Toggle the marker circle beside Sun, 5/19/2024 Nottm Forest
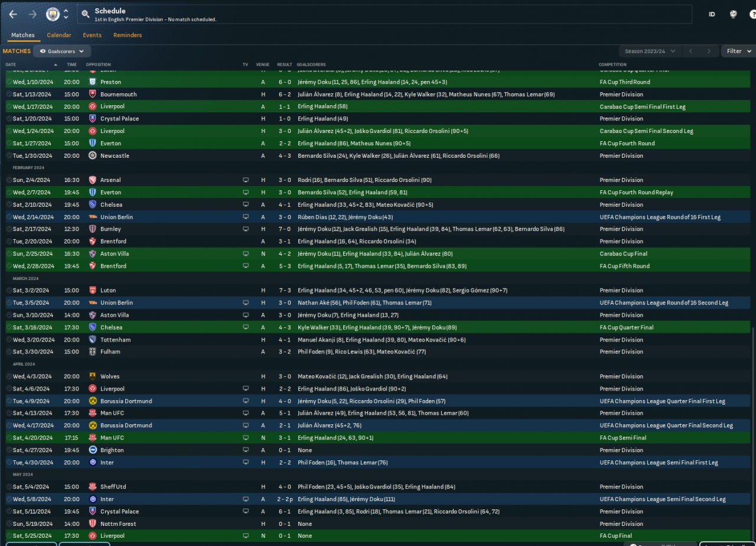 9,524
